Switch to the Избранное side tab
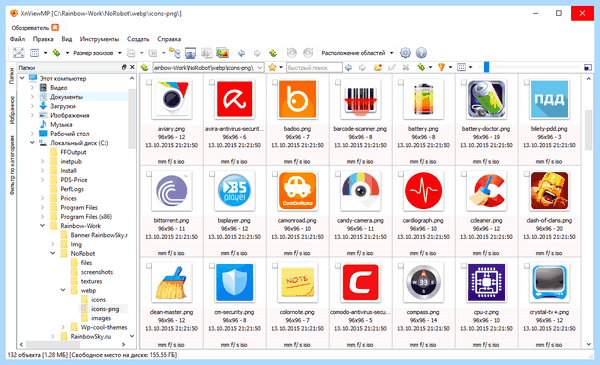The height and width of the screenshot is (365, 600). (x=11, y=110)
